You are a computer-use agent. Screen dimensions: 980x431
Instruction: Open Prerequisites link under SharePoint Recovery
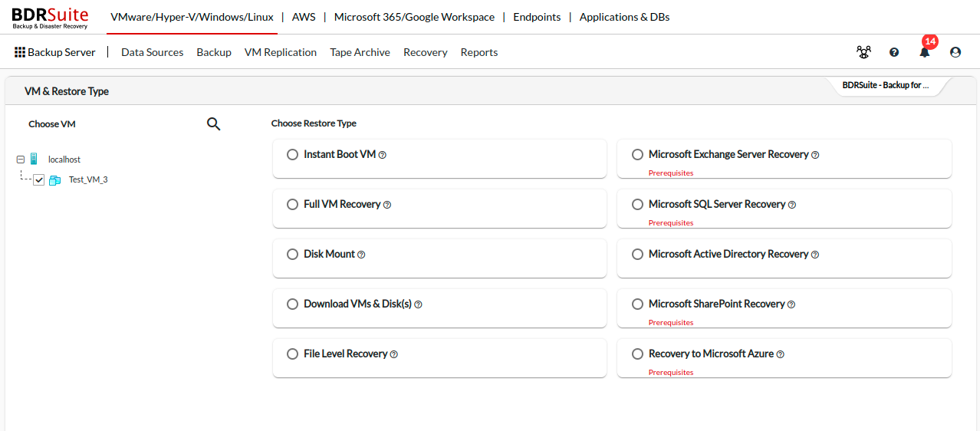(x=671, y=323)
